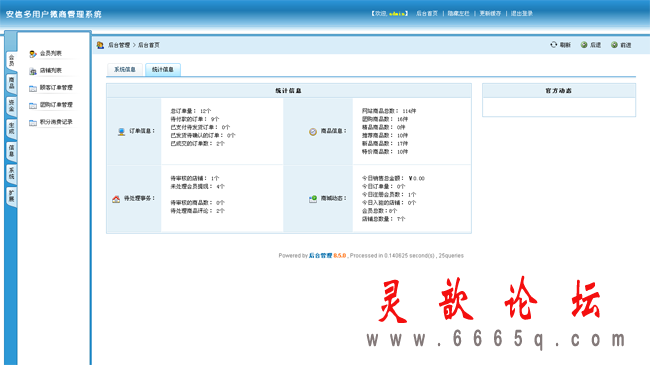
Task: Click the yellow admin username
Action: click(x=397, y=14)
